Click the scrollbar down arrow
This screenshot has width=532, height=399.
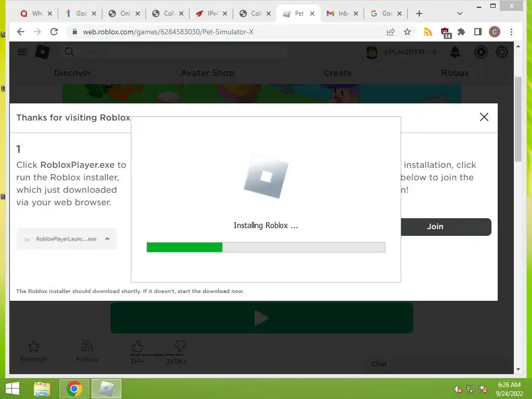(518, 369)
